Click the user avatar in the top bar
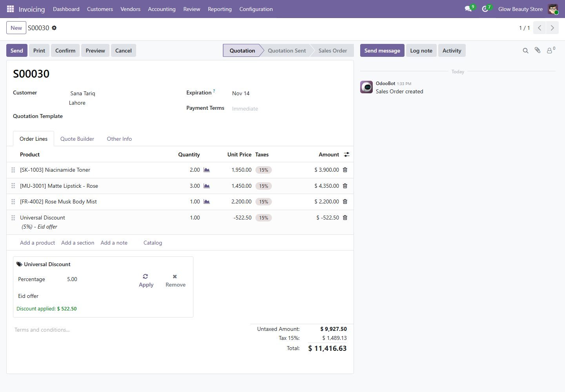The height and width of the screenshot is (392, 565). coord(553,9)
